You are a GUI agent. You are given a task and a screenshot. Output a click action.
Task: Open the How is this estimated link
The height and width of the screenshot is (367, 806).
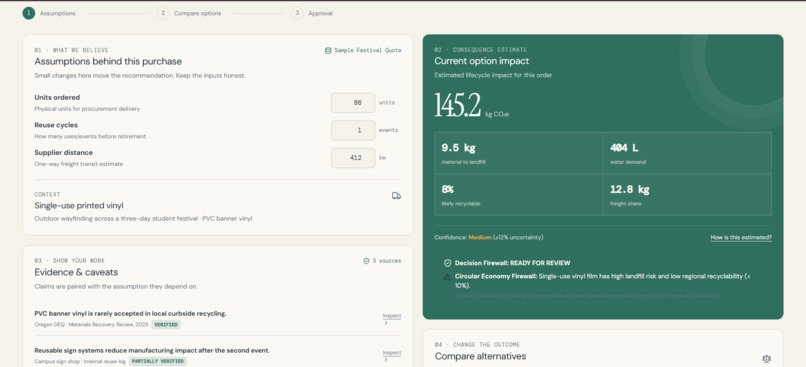click(x=741, y=237)
